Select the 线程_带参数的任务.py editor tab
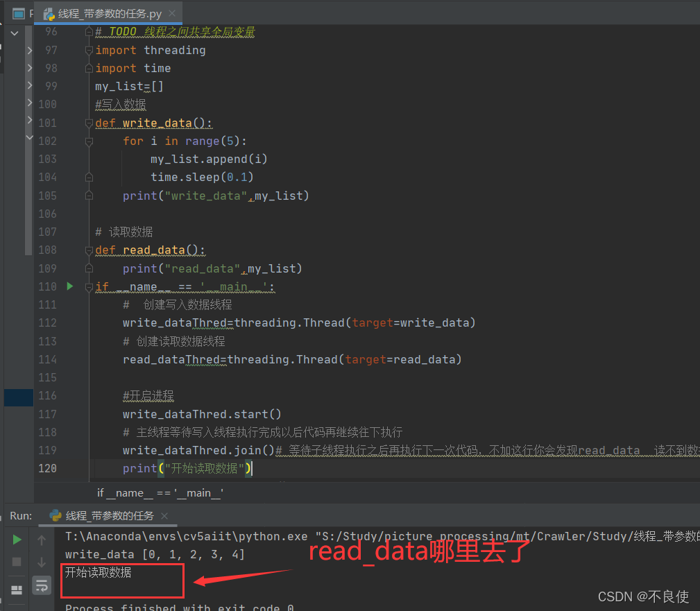 (108, 13)
